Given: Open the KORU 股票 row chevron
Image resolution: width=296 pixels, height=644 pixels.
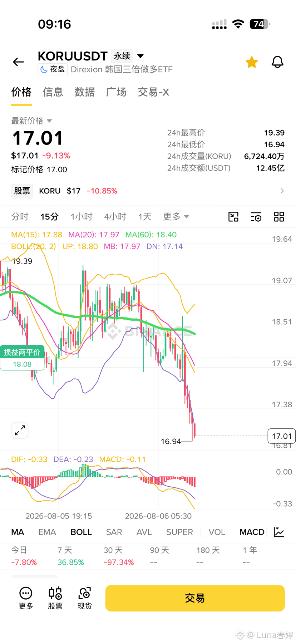Looking at the screenshot, I should coord(282,191).
